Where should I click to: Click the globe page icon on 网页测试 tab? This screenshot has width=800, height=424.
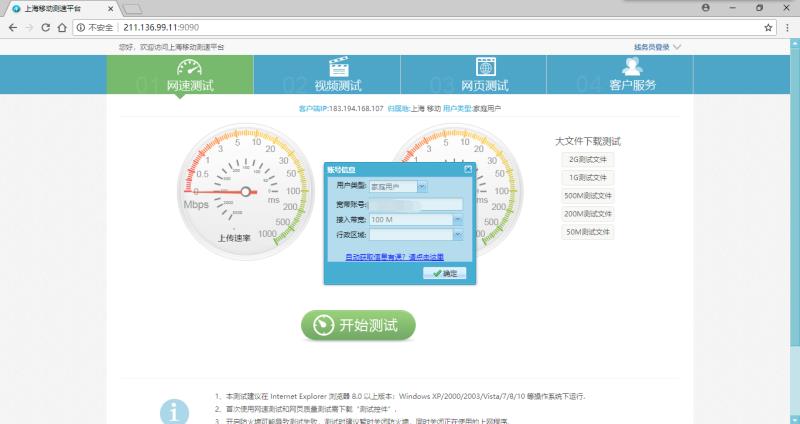tap(486, 66)
